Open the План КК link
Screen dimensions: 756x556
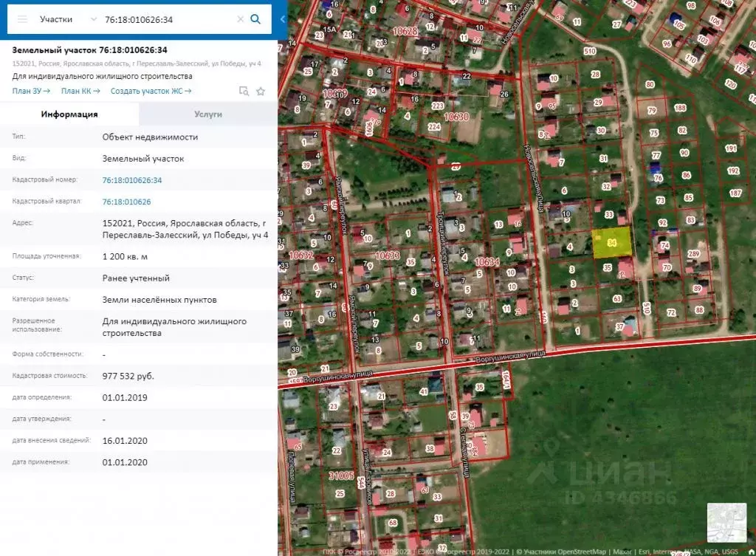tap(80, 91)
